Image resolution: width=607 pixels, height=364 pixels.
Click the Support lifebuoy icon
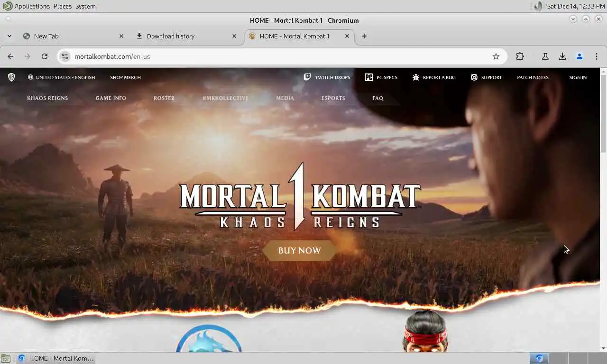[x=474, y=77]
